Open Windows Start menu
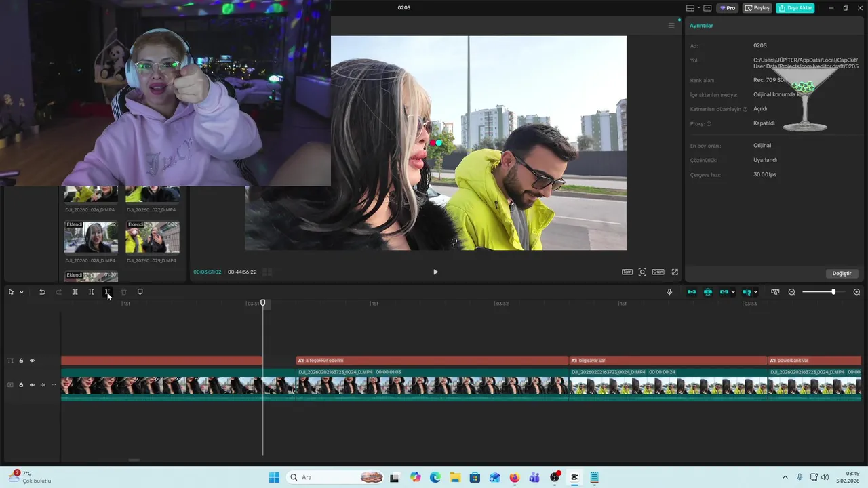 [274, 477]
